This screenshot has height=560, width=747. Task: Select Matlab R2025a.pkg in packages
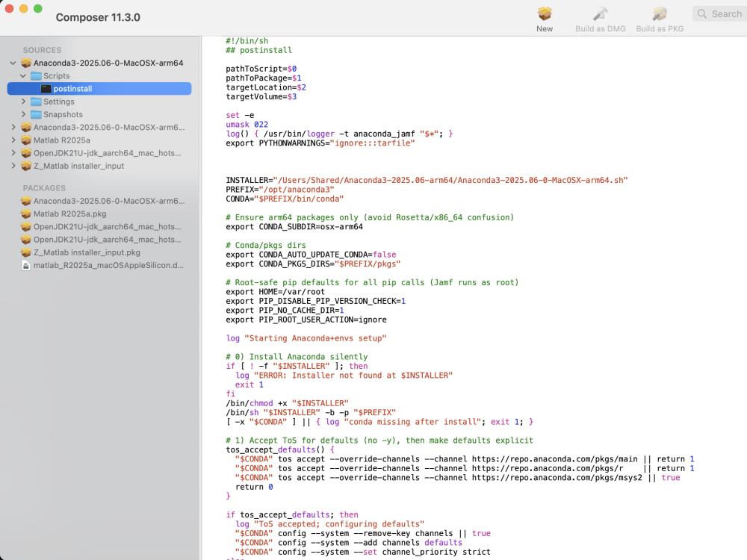coord(69,214)
